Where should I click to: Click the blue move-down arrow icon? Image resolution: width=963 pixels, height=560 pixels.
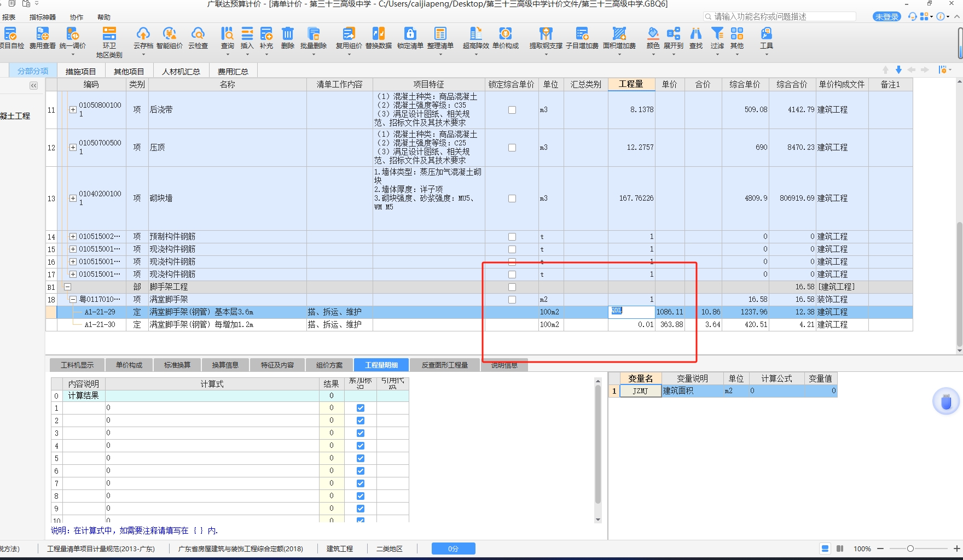(898, 70)
